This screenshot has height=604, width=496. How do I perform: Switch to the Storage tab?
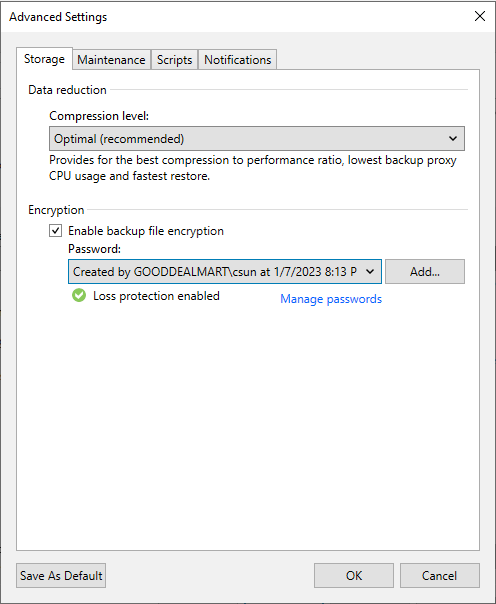point(44,59)
